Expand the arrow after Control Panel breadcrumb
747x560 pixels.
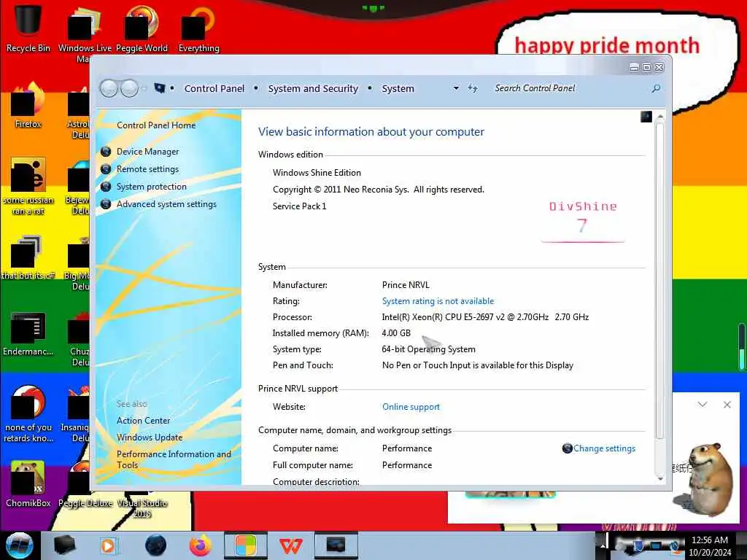point(256,88)
